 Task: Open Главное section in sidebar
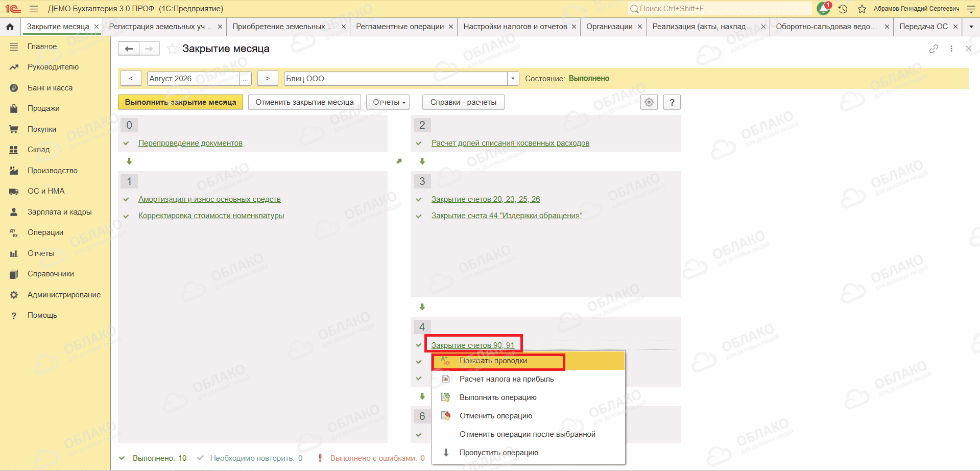point(42,46)
